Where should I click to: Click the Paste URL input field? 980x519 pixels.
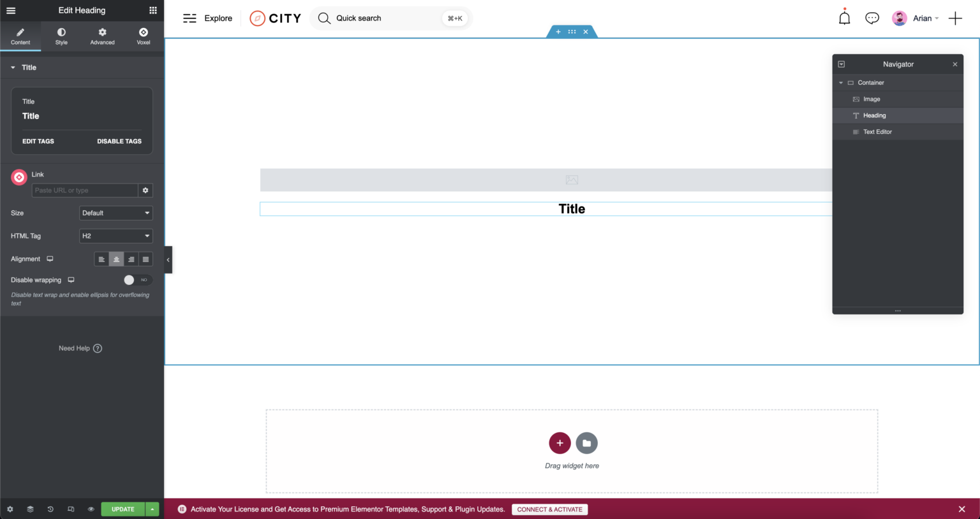coord(84,191)
